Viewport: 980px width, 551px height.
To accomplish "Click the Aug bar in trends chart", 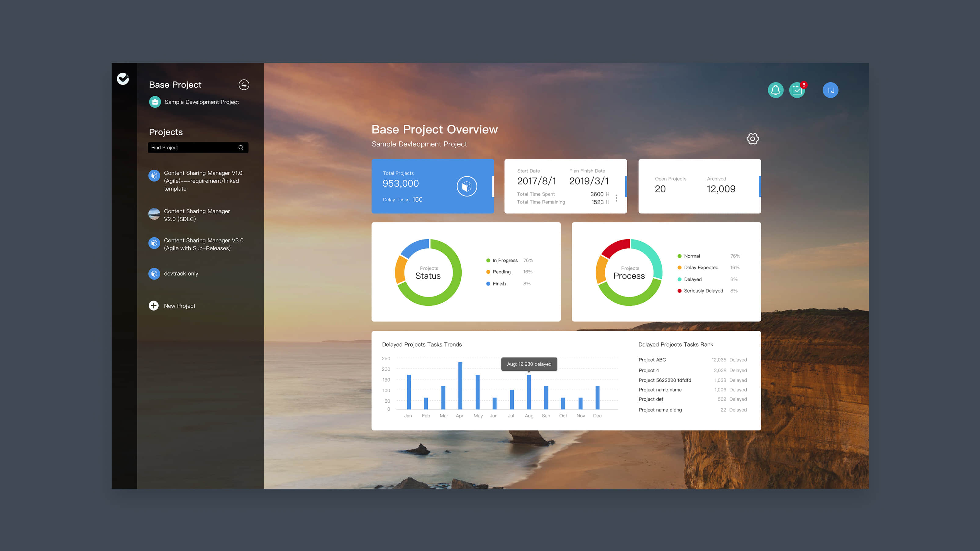I will [529, 392].
